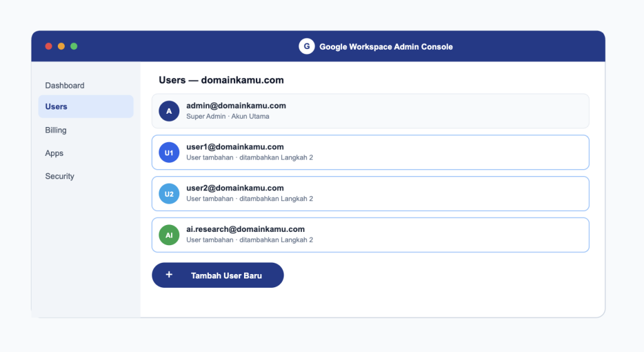Screen dimensions: 644x352
Task: Select the admin@domainkamu.com email text
Action: click(236, 106)
